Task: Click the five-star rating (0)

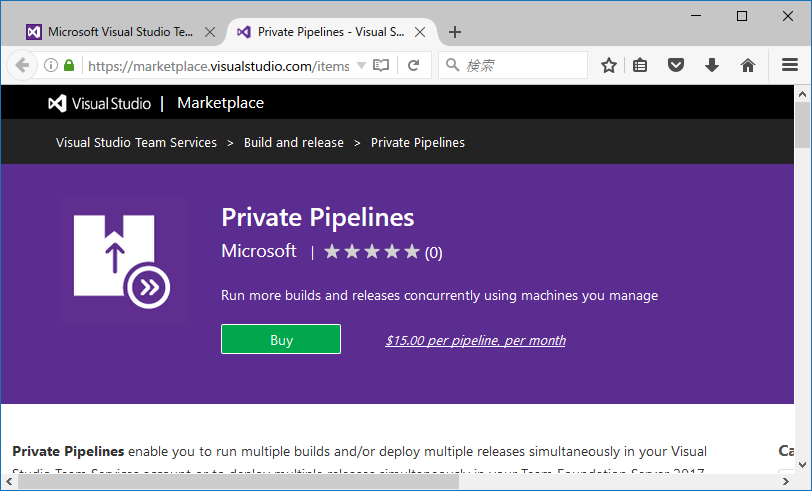Action: click(x=383, y=252)
